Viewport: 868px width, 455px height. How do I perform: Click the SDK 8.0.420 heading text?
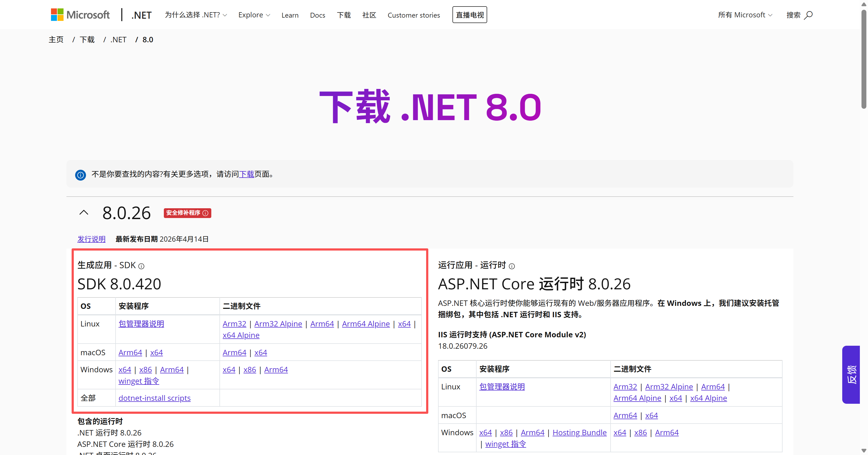pyautogui.click(x=119, y=284)
